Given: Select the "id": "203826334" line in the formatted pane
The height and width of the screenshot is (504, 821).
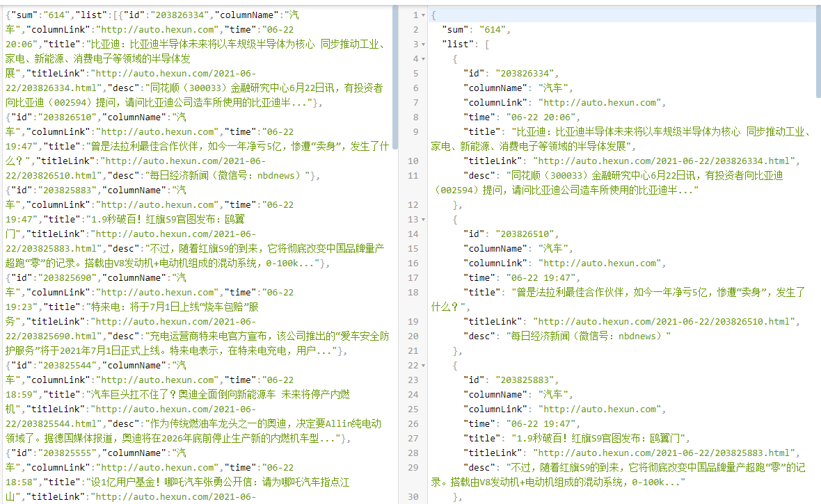Looking at the screenshot, I should (511, 74).
